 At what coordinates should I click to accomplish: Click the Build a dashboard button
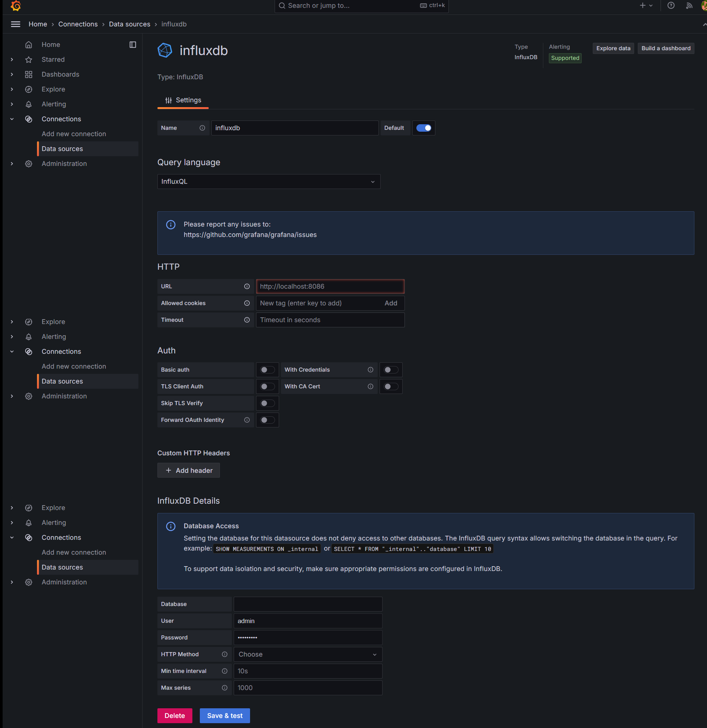point(666,48)
